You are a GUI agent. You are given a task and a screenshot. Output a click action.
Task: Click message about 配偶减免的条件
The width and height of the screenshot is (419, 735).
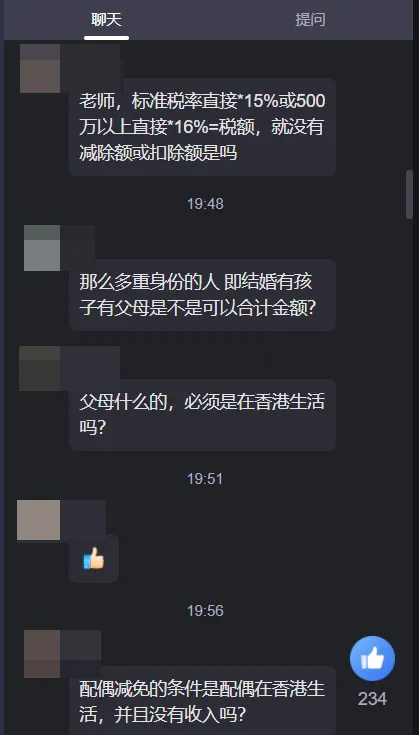pyautogui.click(x=202, y=701)
